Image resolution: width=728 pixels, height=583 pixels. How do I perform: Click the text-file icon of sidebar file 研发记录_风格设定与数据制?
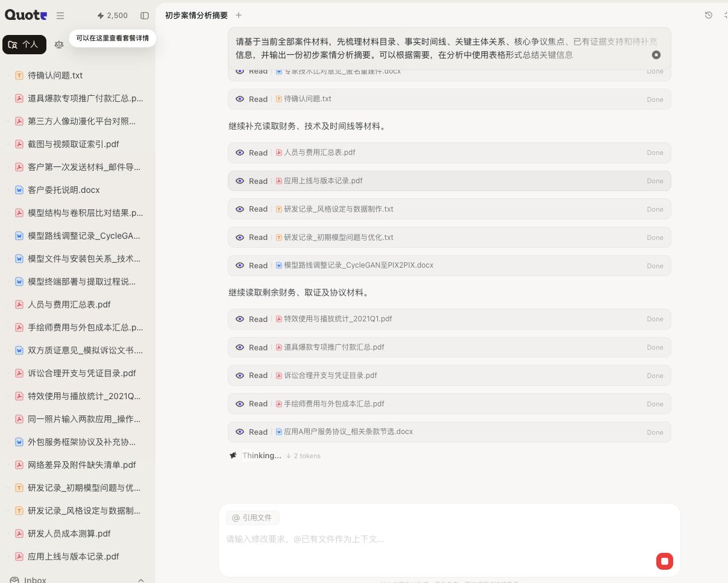(x=19, y=511)
